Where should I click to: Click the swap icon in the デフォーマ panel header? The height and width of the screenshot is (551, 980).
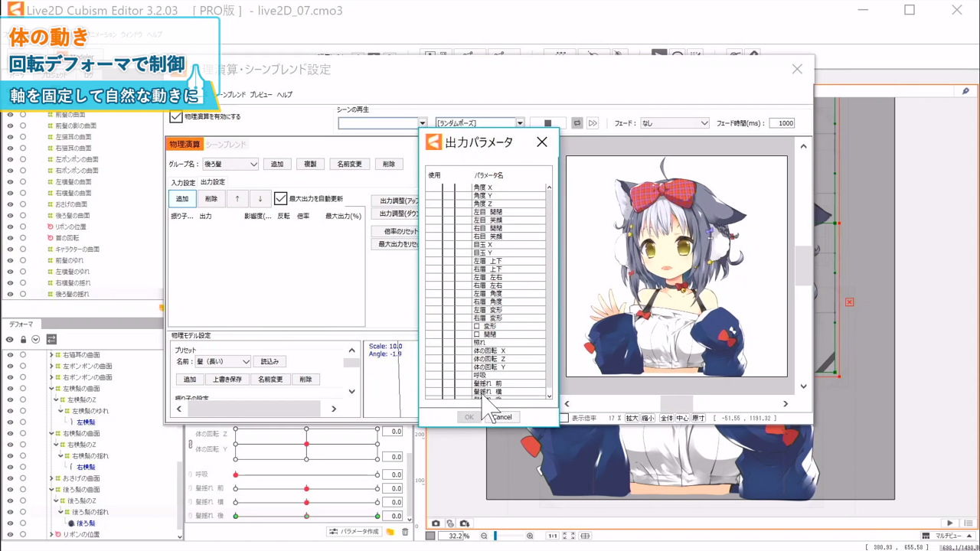coord(51,340)
